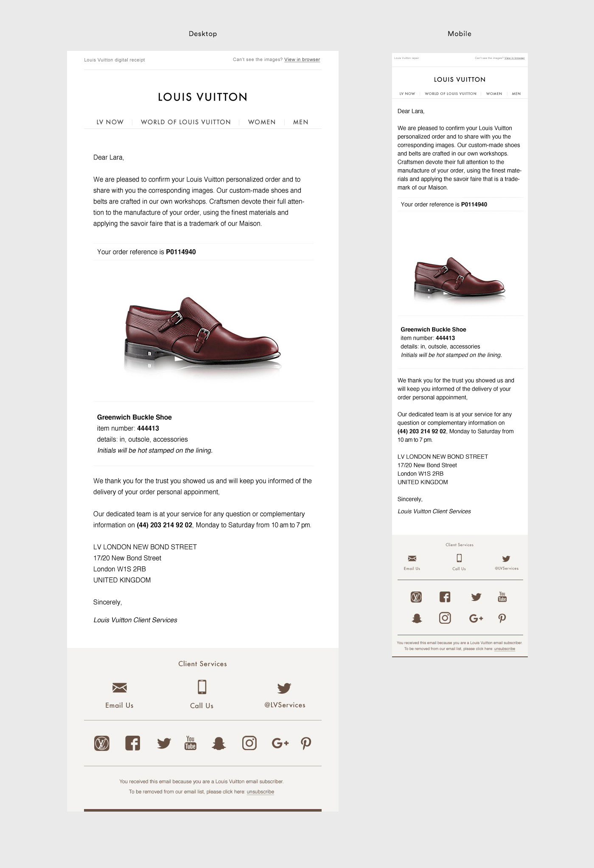Click the unsubscribe link in mobile footer
Image resolution: width=594 pixels, height=868 pixels.
(x=504, y=649)
